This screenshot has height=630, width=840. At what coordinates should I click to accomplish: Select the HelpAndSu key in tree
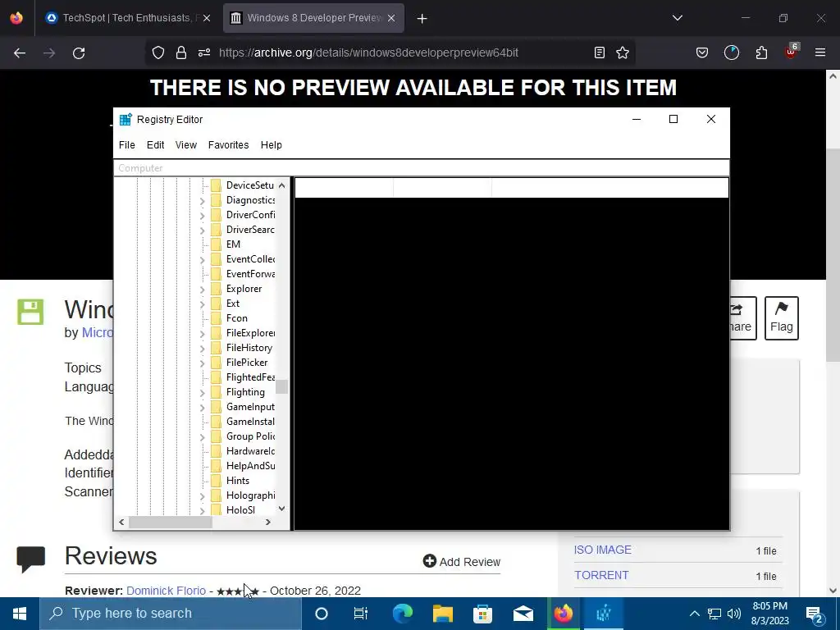pyautogui.click(x=250, y=466)
